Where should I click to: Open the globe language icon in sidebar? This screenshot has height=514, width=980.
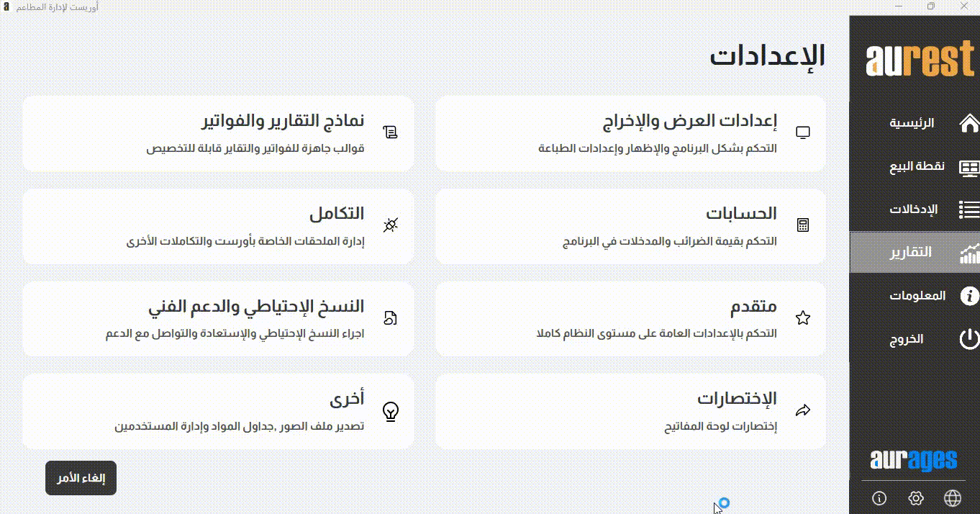pos(953,498)
